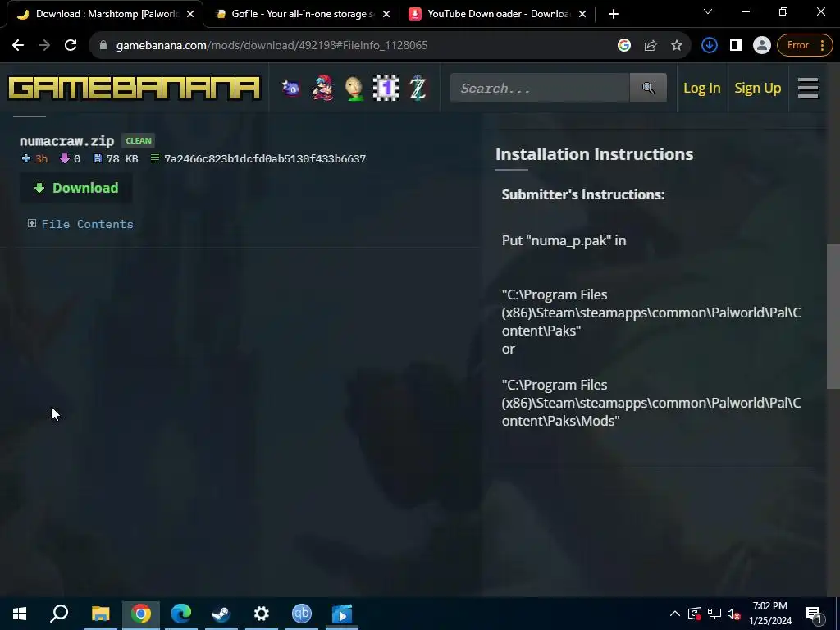Image resolution: width=840 pixels, height=630 pixels.
Task: Click the page vertical scrollbar thumb
Action: pos(833,316)
